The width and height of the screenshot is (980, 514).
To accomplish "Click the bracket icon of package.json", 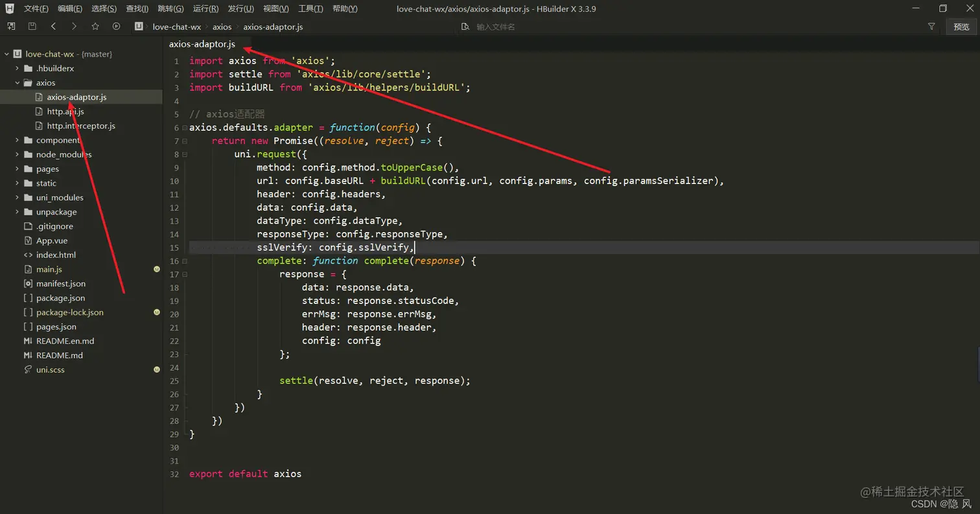I will tap(28, 298).
